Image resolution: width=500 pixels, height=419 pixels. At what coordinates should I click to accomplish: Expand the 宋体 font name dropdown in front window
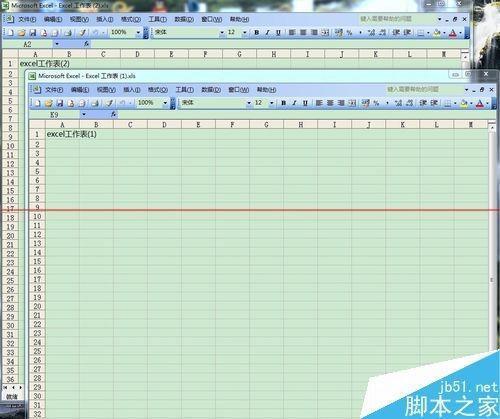pyautogui.click(x=249, y=103)
